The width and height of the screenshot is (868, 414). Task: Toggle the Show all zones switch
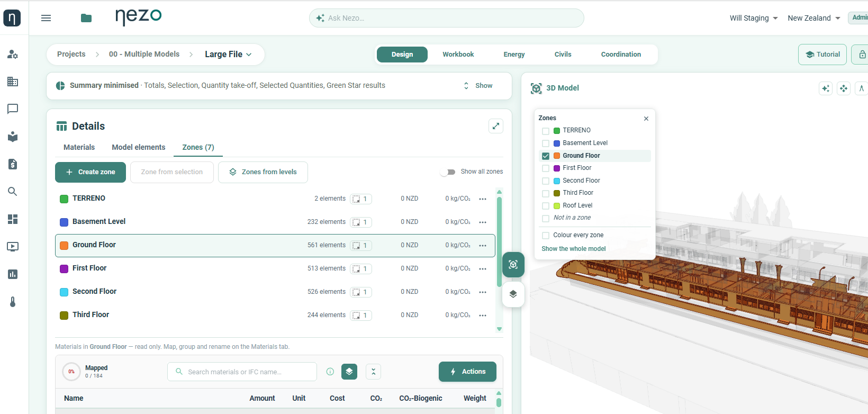point(448,172)
